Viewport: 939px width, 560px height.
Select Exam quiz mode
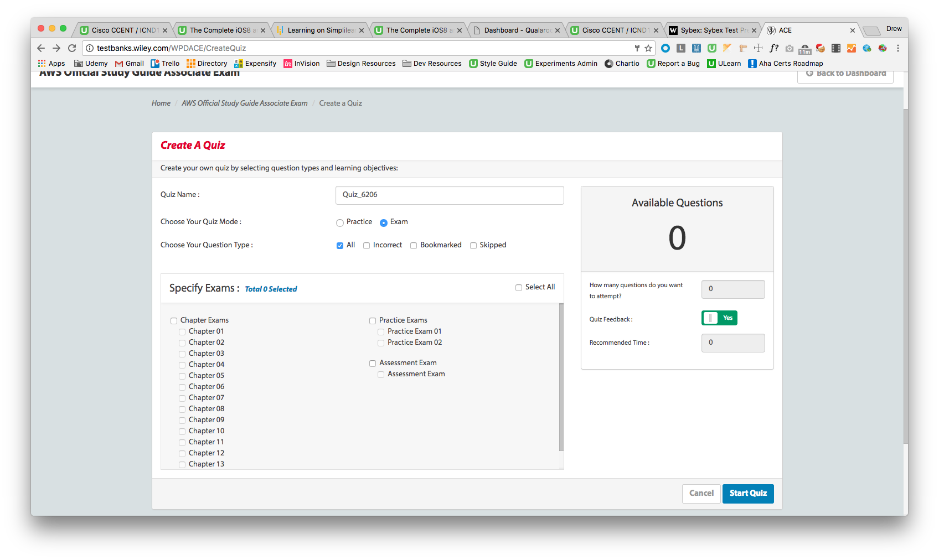[x=384, y=223]
